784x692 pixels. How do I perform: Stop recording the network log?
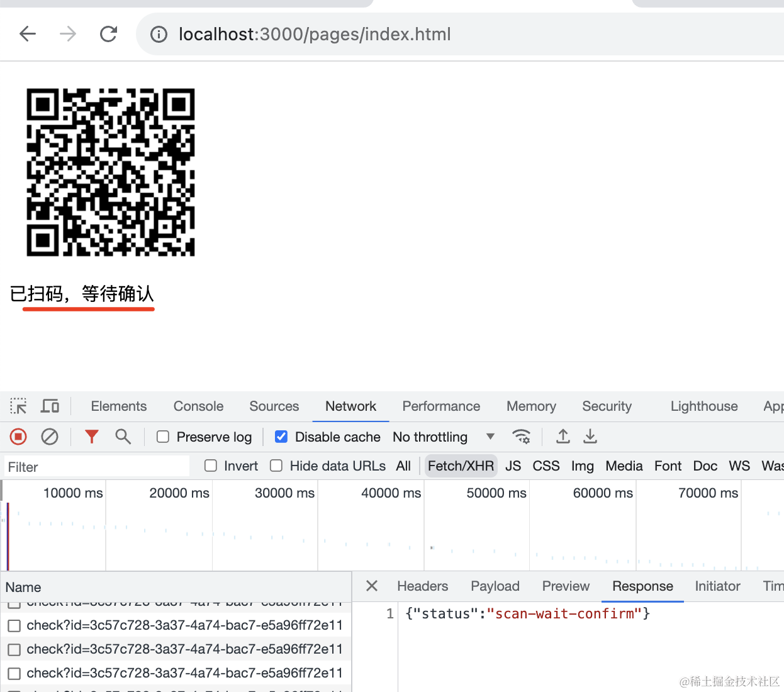pyautogui.click(x=18, y=437)
